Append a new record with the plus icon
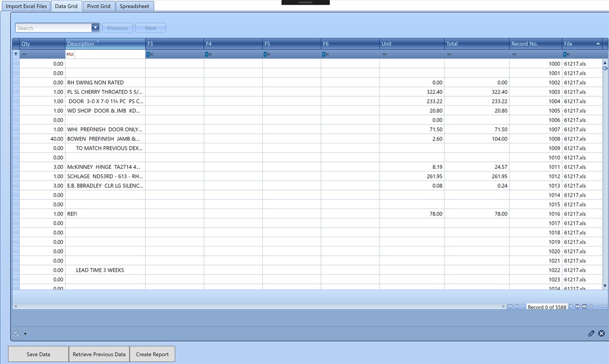The image size is (609, 364). 591,306
